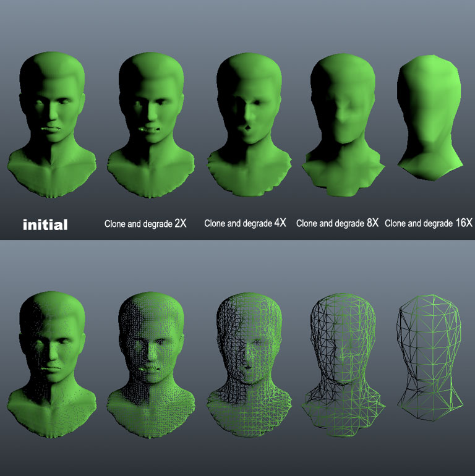The width and height of the screenshot is (475, 476).
Task: Select the "Clone and degrade 16X" caption
Action: (x=428, y=223)
